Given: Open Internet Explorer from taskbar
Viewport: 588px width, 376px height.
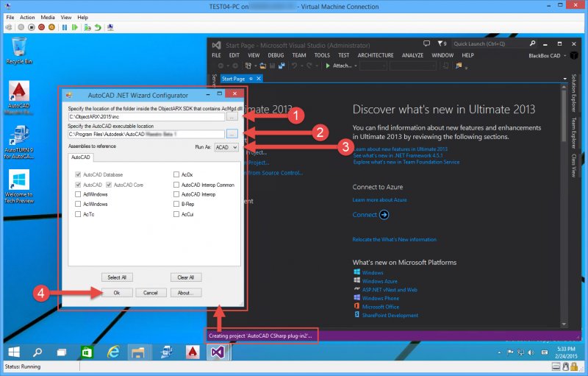Looking at the screenshot, I should (x=113, y=352).
